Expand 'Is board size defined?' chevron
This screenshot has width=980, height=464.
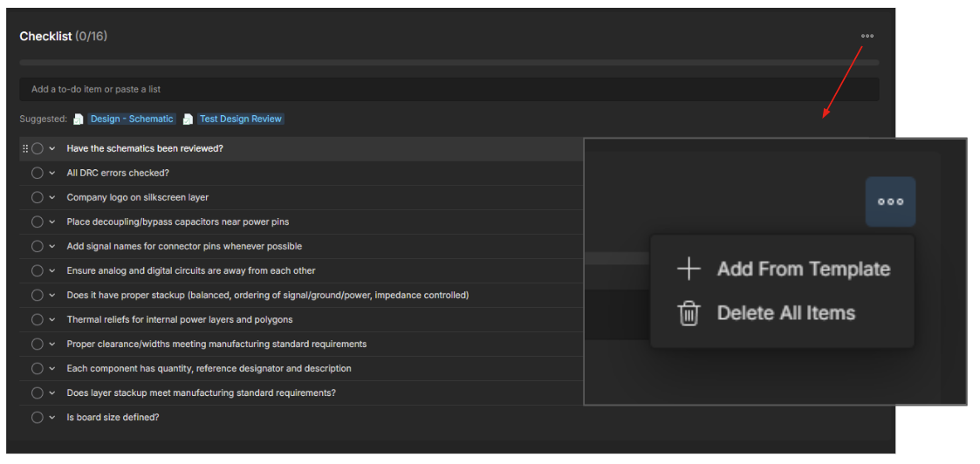coord(52,417)
